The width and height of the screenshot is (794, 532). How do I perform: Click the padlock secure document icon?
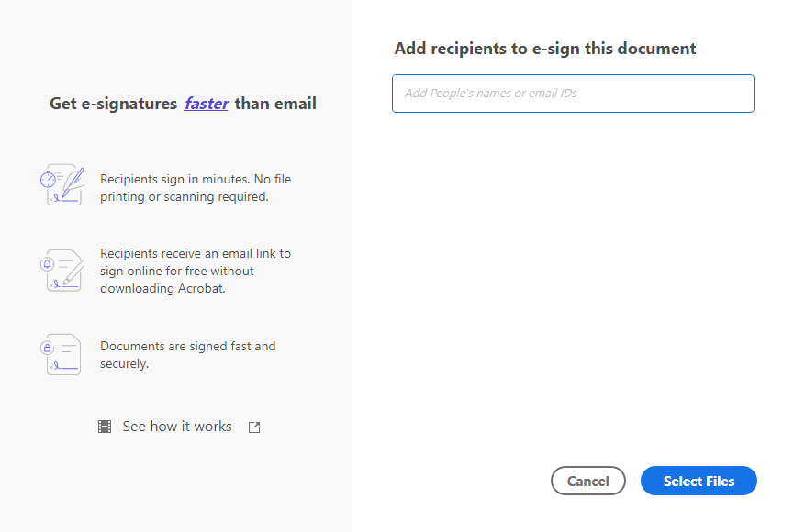[61, 354]
